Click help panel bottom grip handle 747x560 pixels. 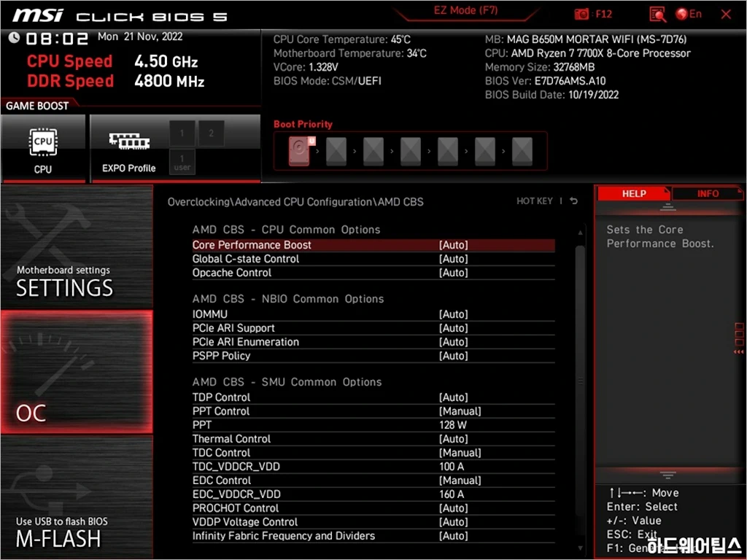tap(667, 475)
